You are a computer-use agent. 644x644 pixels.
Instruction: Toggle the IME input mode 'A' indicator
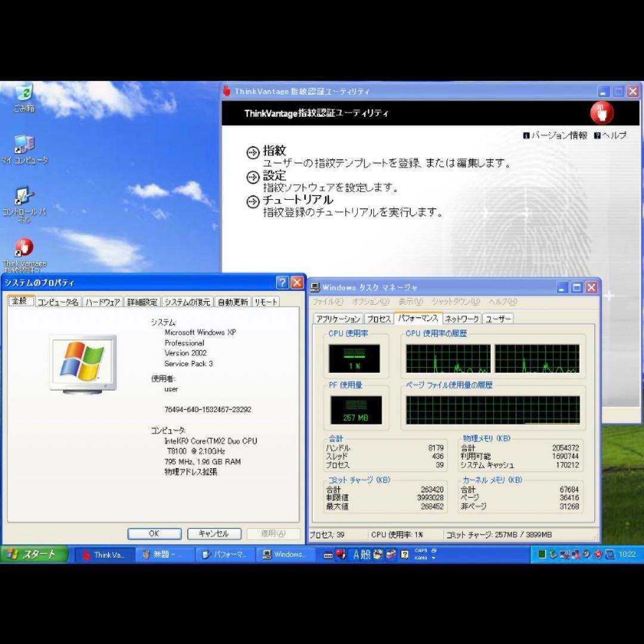pos(357,555)
